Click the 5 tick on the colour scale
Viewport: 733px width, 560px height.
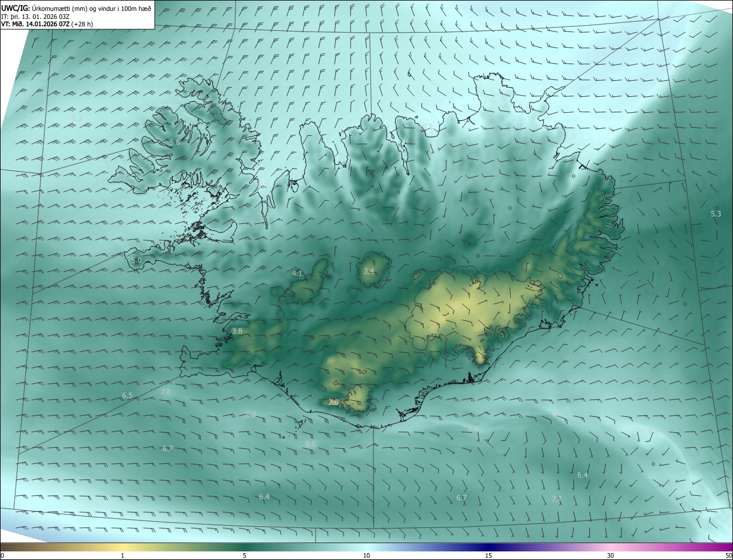[245, 555]
